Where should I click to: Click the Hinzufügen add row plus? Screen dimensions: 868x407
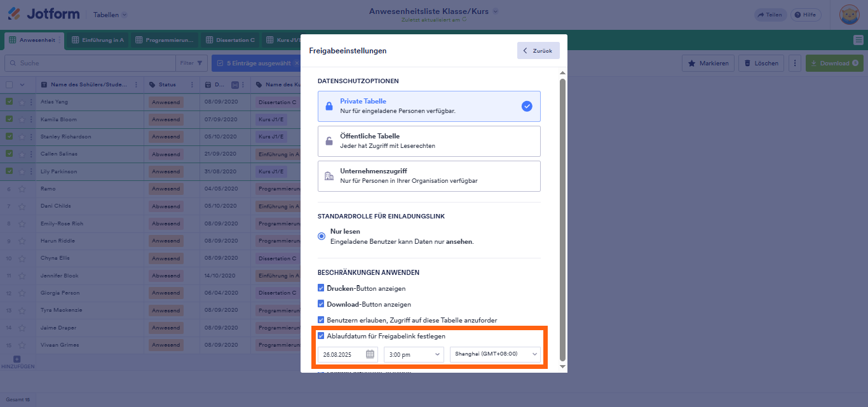pyautogui.click(x=17, y=359)
